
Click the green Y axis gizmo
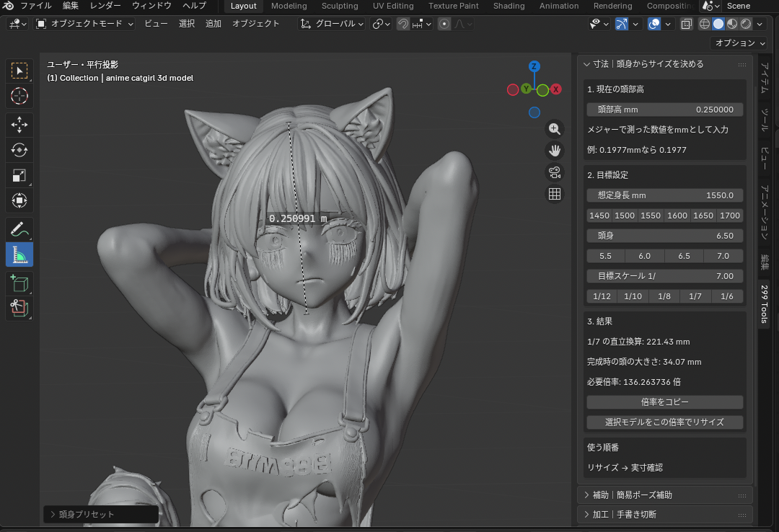coord(526,89)
